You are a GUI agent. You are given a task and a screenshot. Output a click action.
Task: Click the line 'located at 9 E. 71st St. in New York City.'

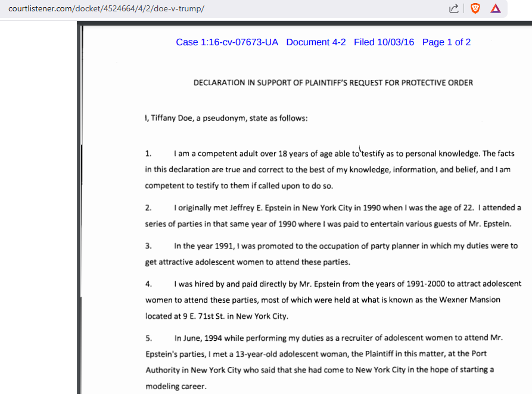tap(217, 316)
